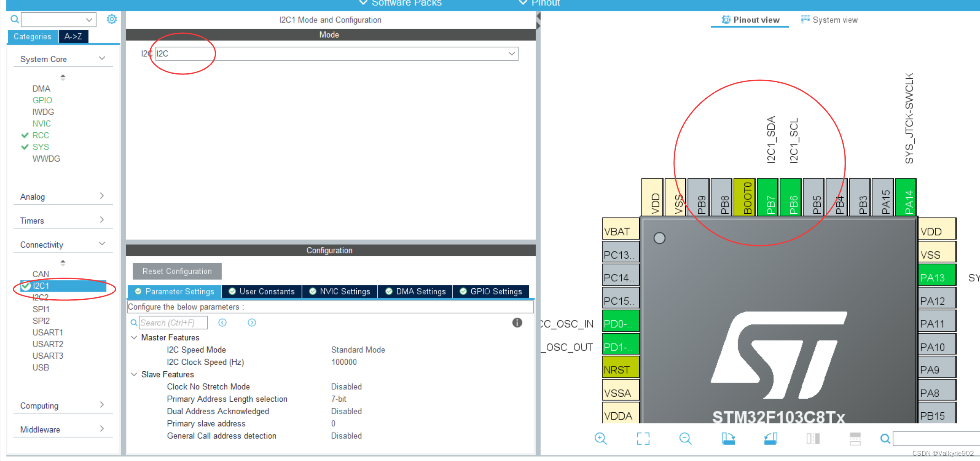The image size is (980, 461).
Task: Click the parameter search field
Action: [x=173, y=323]
